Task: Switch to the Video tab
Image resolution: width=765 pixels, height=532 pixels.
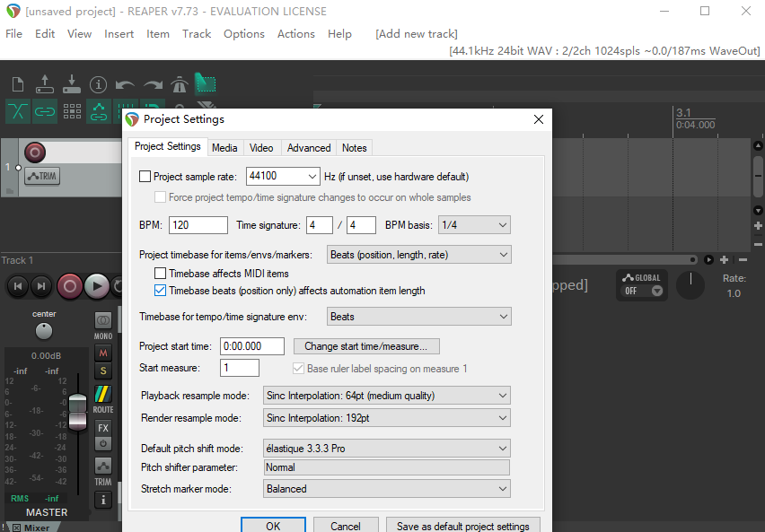Action: pos(261,148)
